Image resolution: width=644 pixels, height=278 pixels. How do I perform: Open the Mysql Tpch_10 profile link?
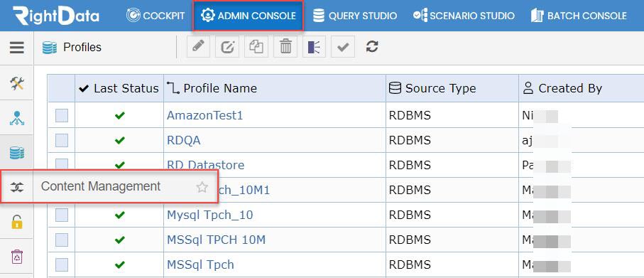210,215
